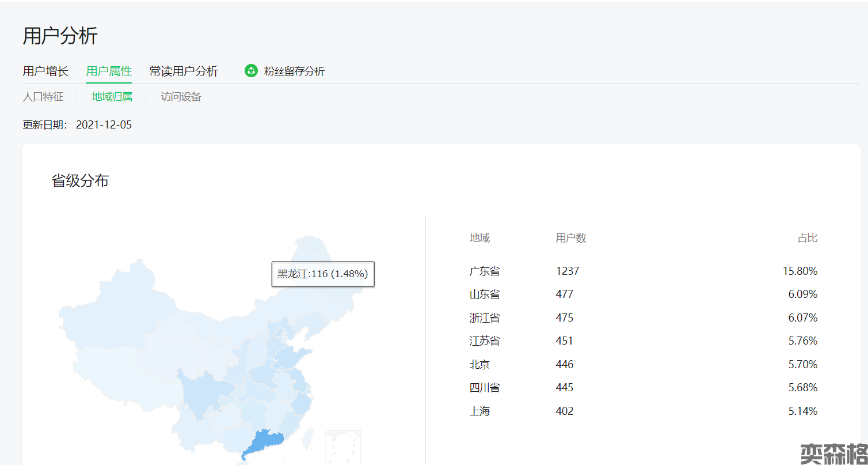Click the 用户数 column header

coord(571,238)
